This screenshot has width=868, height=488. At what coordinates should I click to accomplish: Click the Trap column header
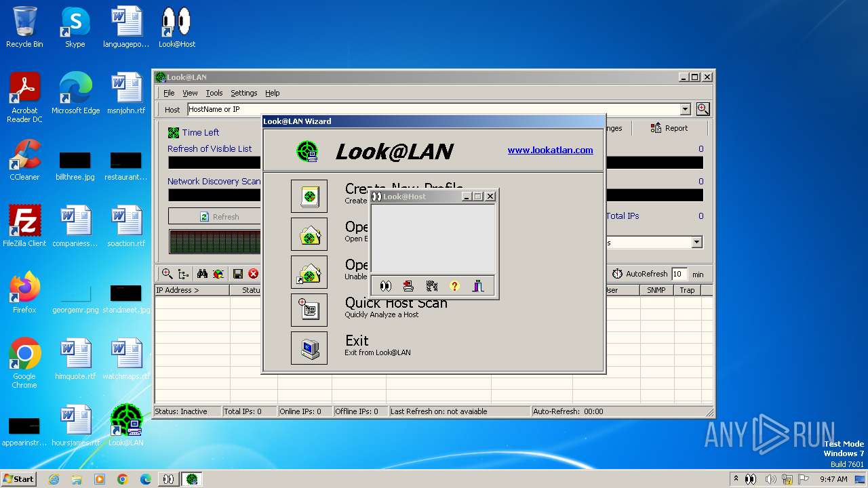pyautogui.click(x=687, y=290)
